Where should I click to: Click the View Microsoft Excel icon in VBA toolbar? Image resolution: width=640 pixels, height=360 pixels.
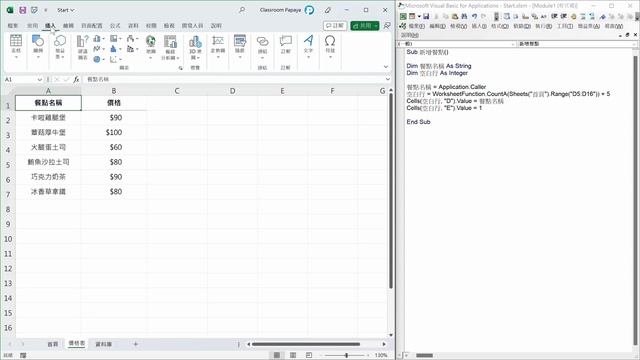403,16
